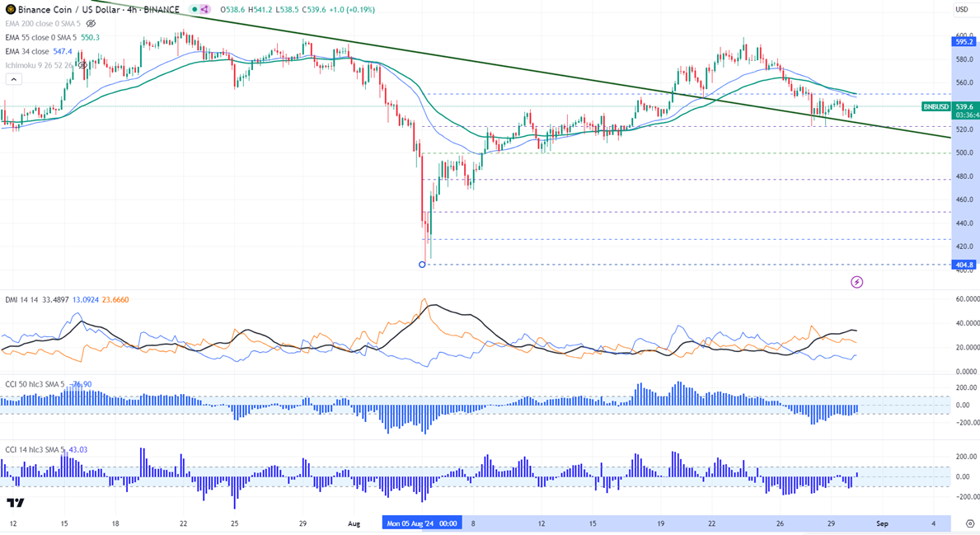Image resolution: width=980 pixels, height=535 pixels.
Task: Select the Ichimoku 9 26 52 26 legend
Action: click(40, 65)
